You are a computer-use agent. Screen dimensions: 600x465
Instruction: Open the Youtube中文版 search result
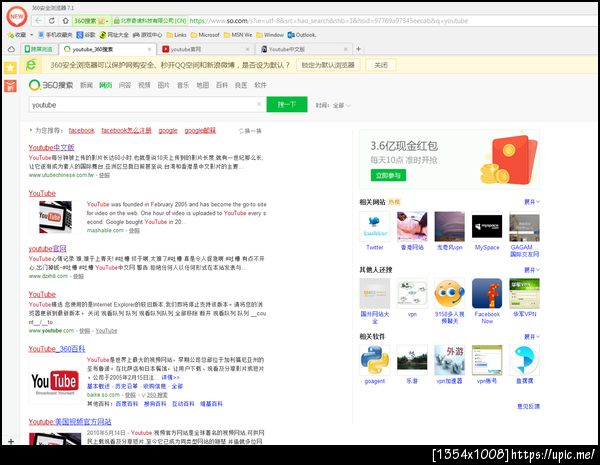pos(51,147)
